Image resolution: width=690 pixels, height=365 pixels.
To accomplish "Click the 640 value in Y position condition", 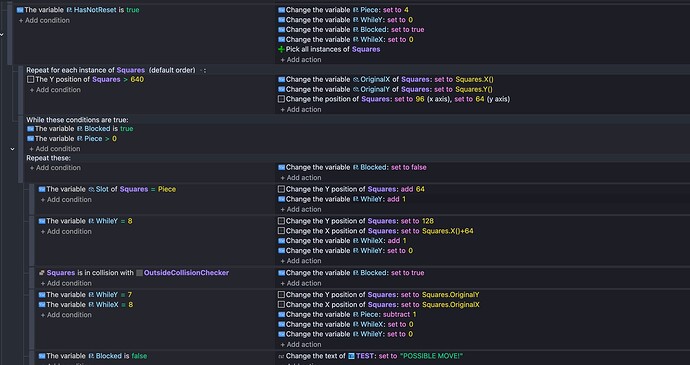I will [137, 80].
